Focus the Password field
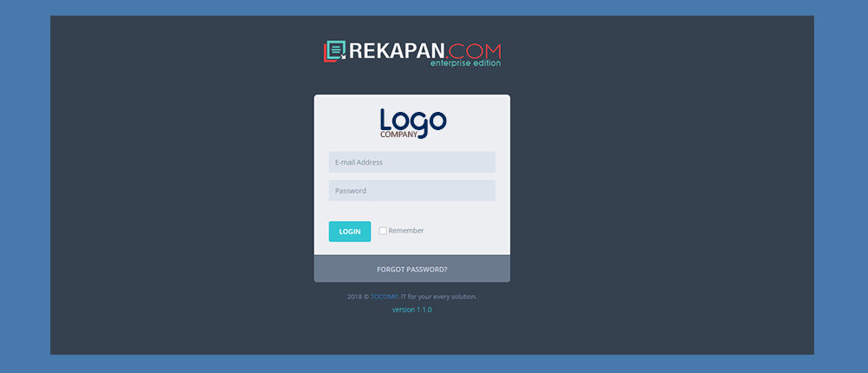Viewport: 868px width, 373px height. point(411,190)
